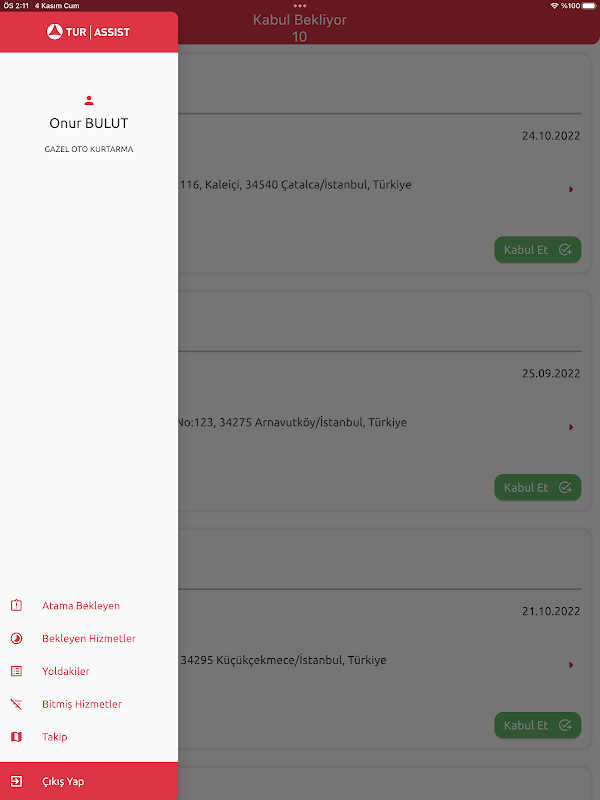Click the Bekleyen Hizmetler clock icon

click(16, 639)
